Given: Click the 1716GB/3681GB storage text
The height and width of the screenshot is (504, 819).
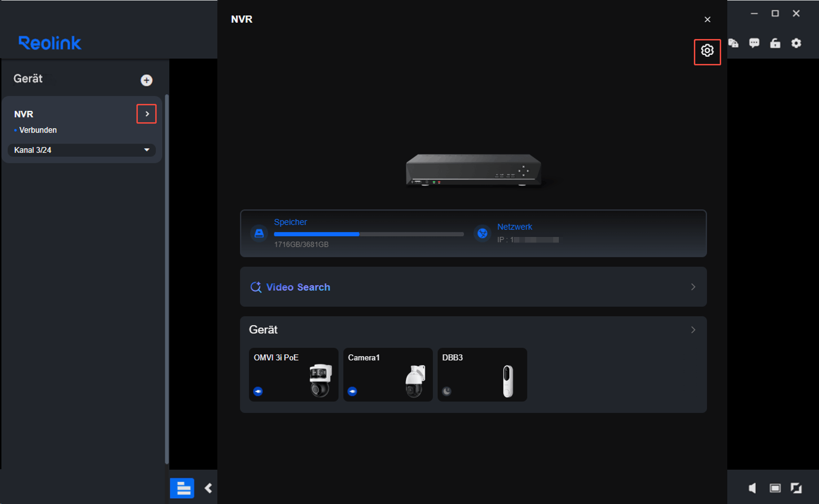Looking at the screenshot, I should (301, 244).
